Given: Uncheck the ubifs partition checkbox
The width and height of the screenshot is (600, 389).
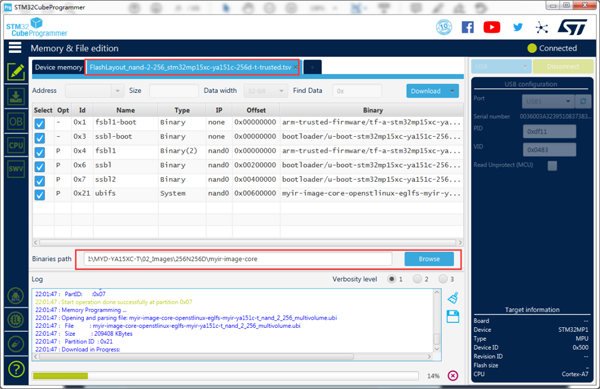Looking at the screenshot, I should pyautogui.click(x=39, y=195).
